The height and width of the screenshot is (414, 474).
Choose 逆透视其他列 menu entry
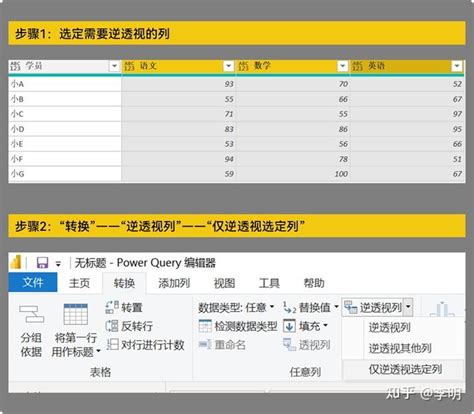(400, 348)
